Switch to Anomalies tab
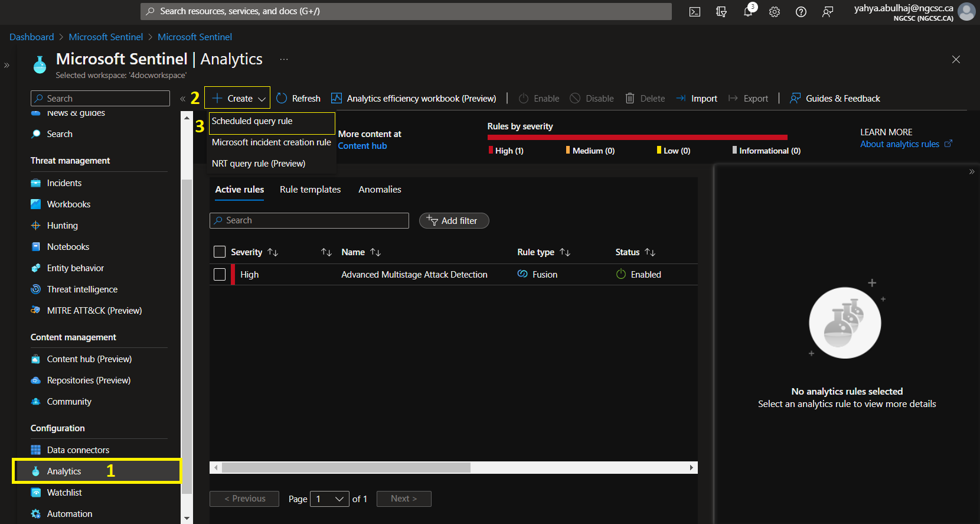This screenshot has width=980, height=524. point(380,190)
